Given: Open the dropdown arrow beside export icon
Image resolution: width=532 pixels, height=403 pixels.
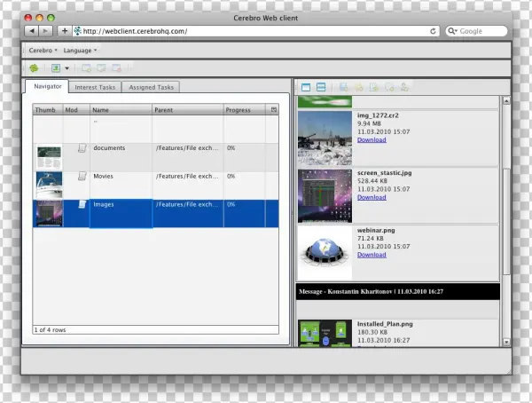Looking at the screenshot, I should click(66, 67).
